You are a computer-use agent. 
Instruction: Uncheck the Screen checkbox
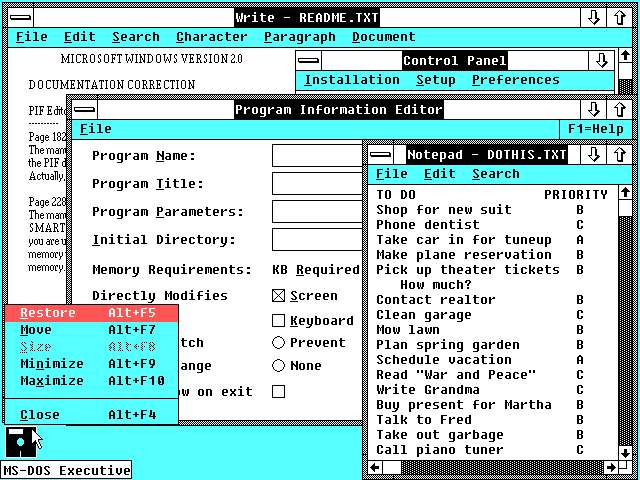click(278, 296)
